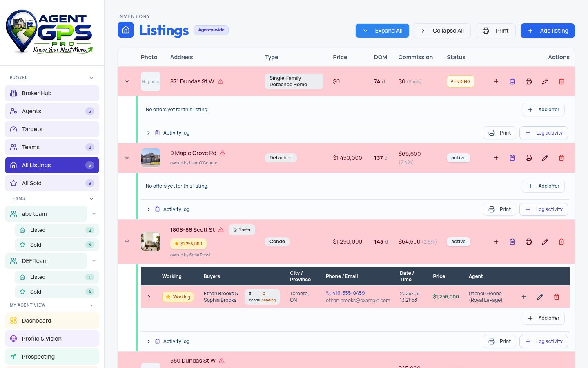Open clipboard icon for 9 Maple Grove Rd
Image resolution: width=588 pixels, height=368 pixels.
pos(512,158)
